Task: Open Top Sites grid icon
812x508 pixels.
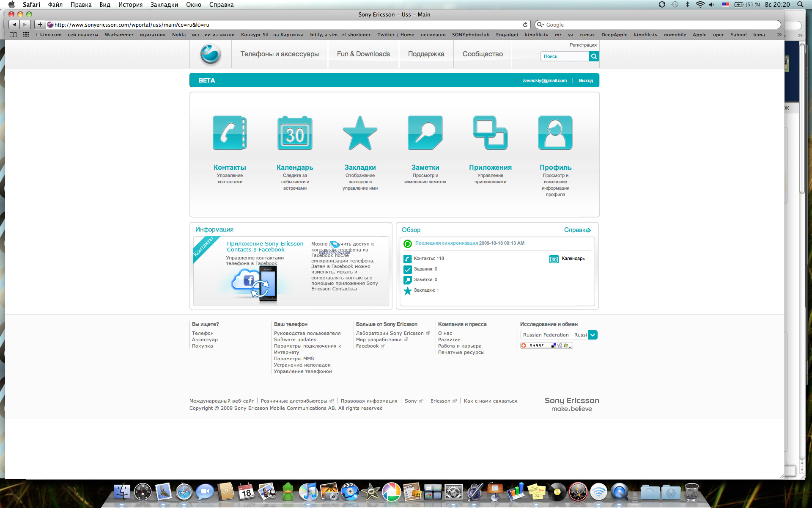Action: pos(26,35)
